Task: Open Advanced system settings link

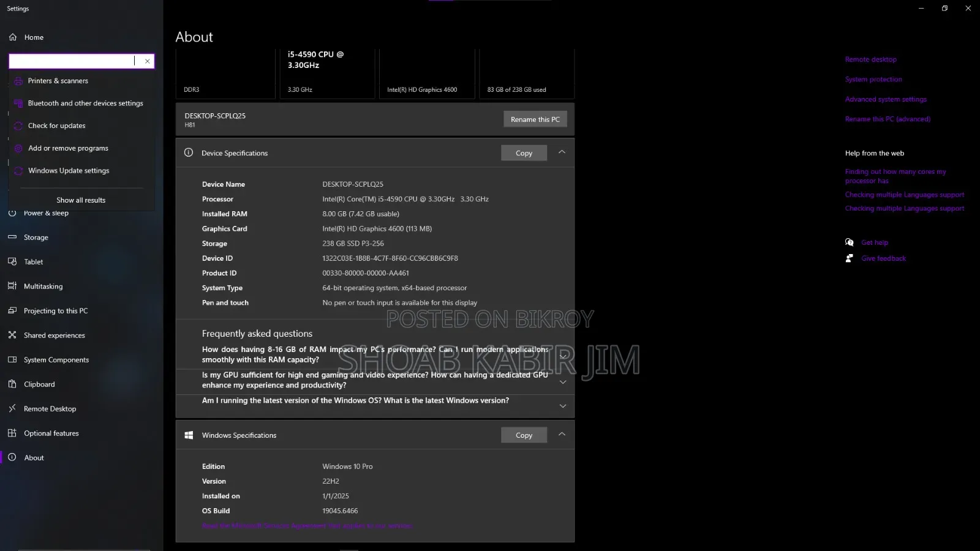Action: point(886,99)
